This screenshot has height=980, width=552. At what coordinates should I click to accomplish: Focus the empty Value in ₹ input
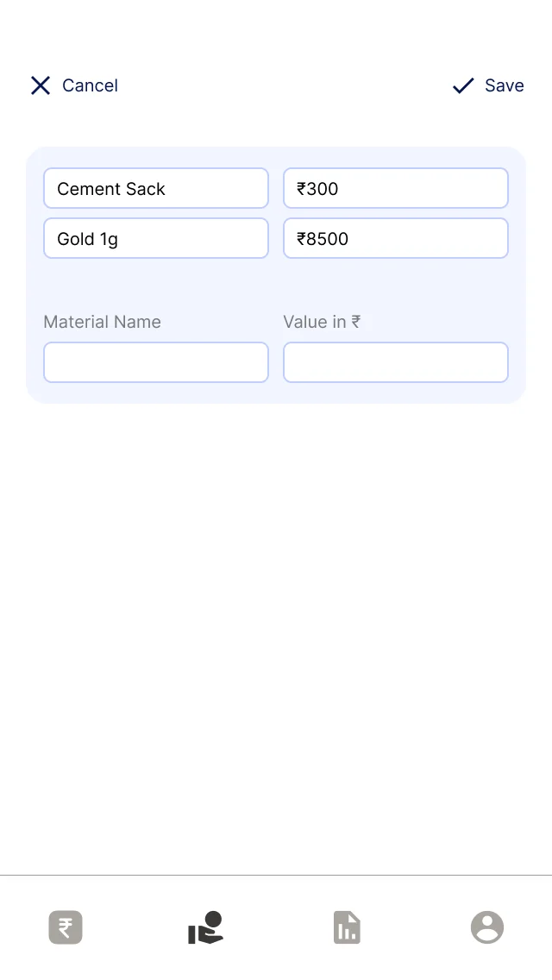click(396, 361)
